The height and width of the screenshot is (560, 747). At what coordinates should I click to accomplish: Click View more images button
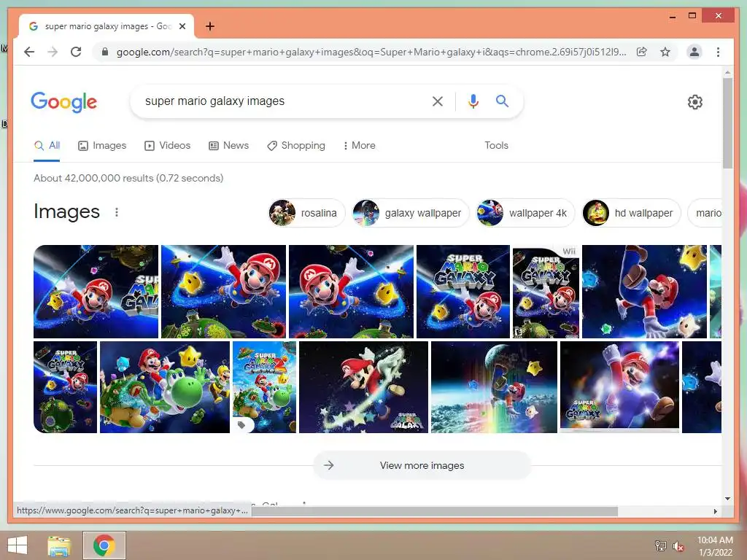point(422,465)
